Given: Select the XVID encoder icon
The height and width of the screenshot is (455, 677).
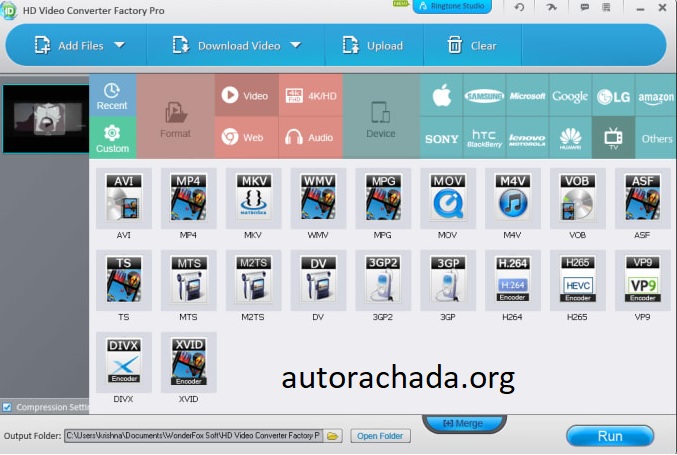Looking at the screenshot, I should 189,362.
